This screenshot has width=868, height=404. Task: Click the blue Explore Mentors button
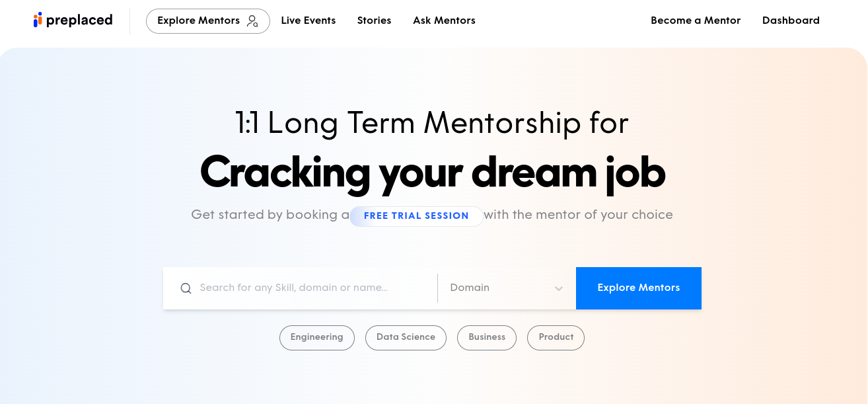(639, 288)
